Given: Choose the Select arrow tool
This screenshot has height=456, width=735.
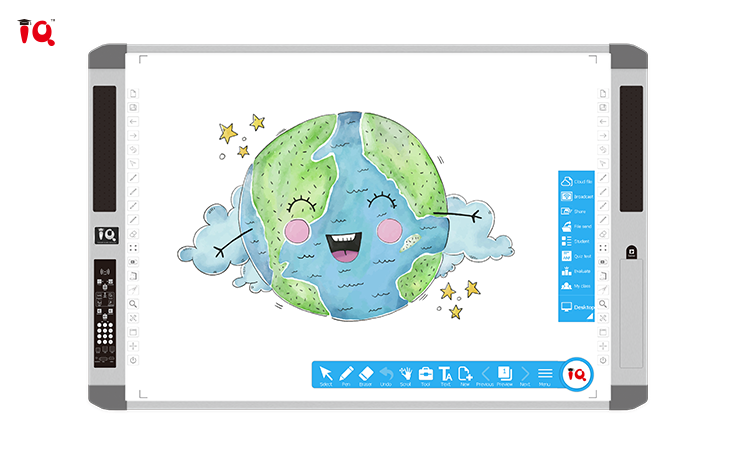Looking at the screenshot, I should point(326,374).
